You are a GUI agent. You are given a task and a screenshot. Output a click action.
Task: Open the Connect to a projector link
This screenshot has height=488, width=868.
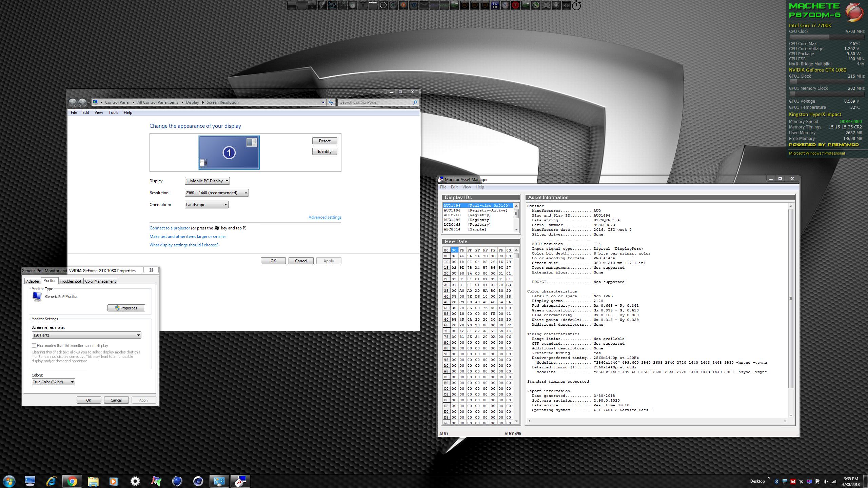[x=170, y=228]
